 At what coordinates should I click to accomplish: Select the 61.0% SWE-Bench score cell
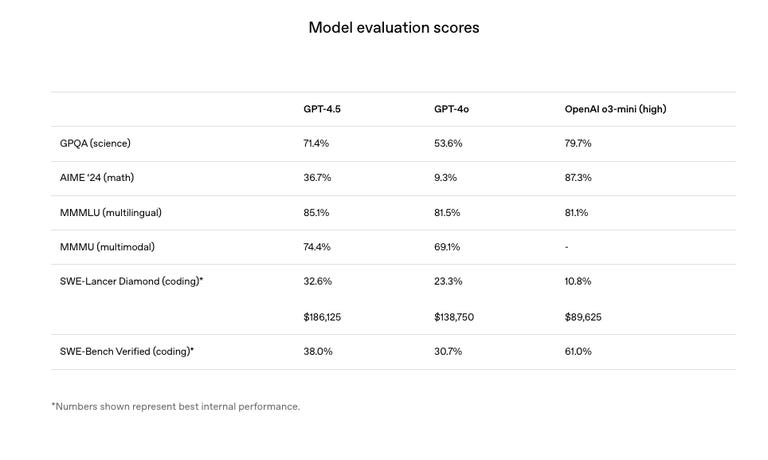[x=578, y=352]
